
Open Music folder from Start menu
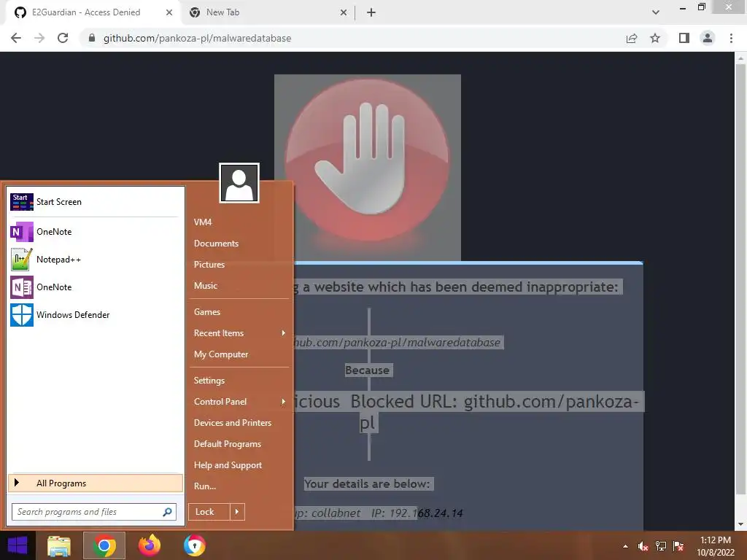pyautogui.click(x=205, y=286)
